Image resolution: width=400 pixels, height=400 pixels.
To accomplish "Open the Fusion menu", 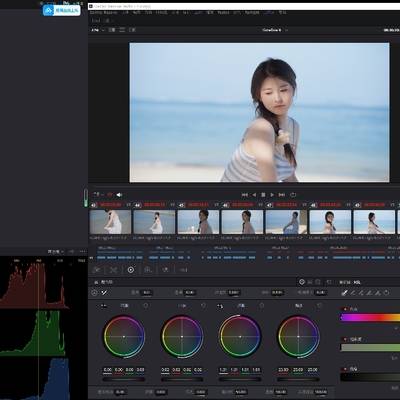I will (223, 13).
